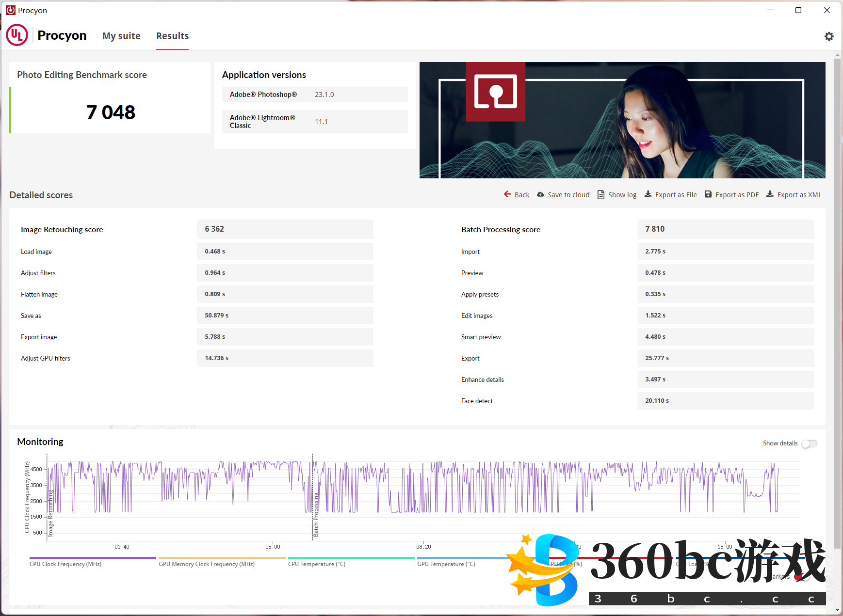Click the Export as File download icon
Viewport: 843px width, 616px height.
[x=648, y=194]
